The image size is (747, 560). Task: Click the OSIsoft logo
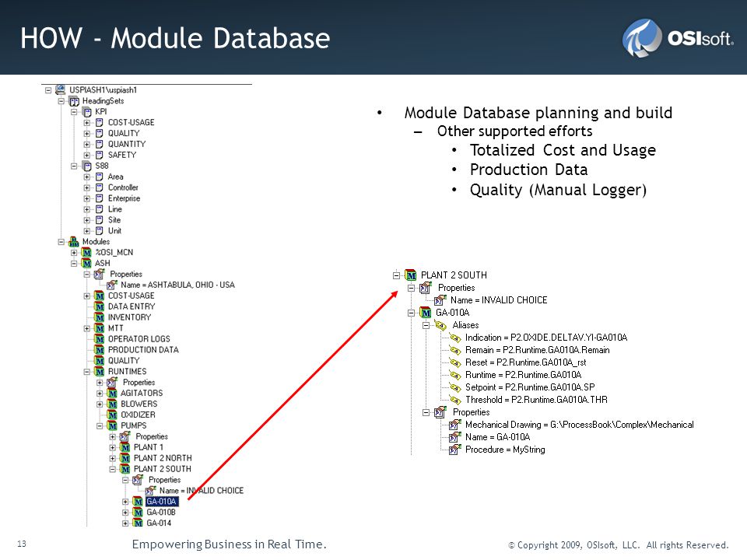(x=678, y=37)
